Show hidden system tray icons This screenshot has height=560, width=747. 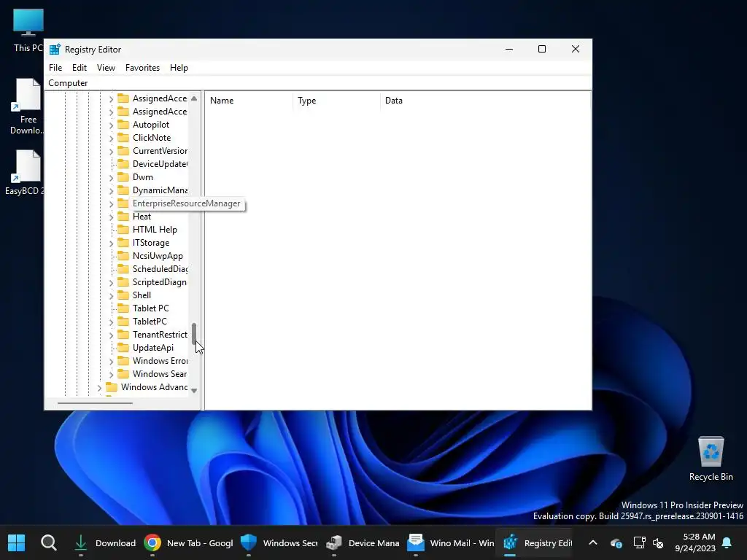[593, 542]
